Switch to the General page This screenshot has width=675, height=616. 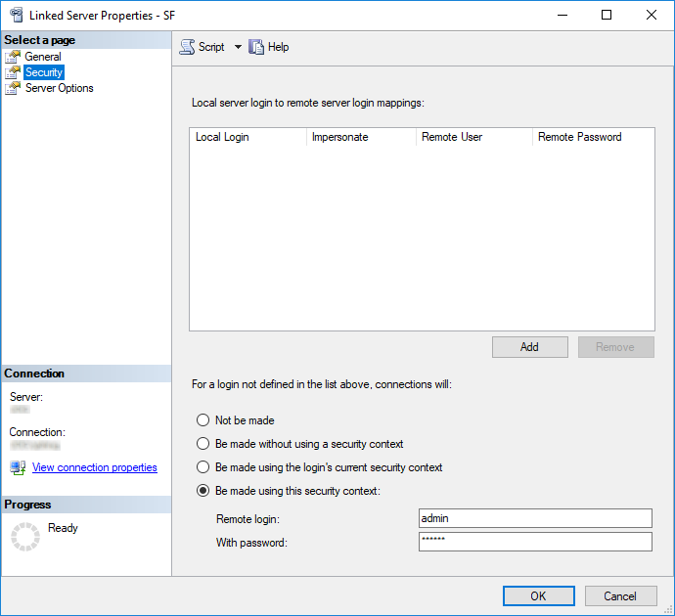(x=43, y=57)
